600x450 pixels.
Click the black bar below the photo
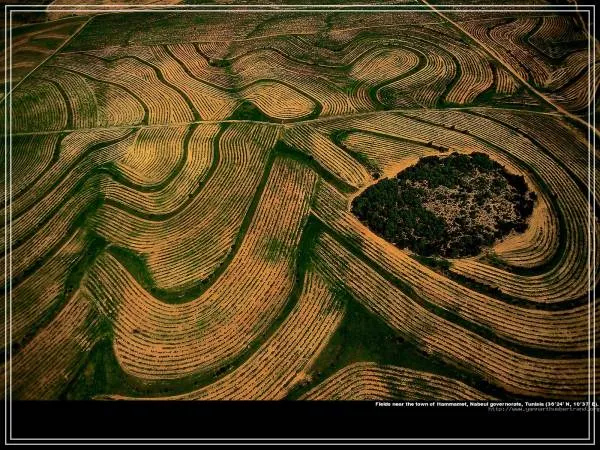pyautogui.click(x=200, y=420)
